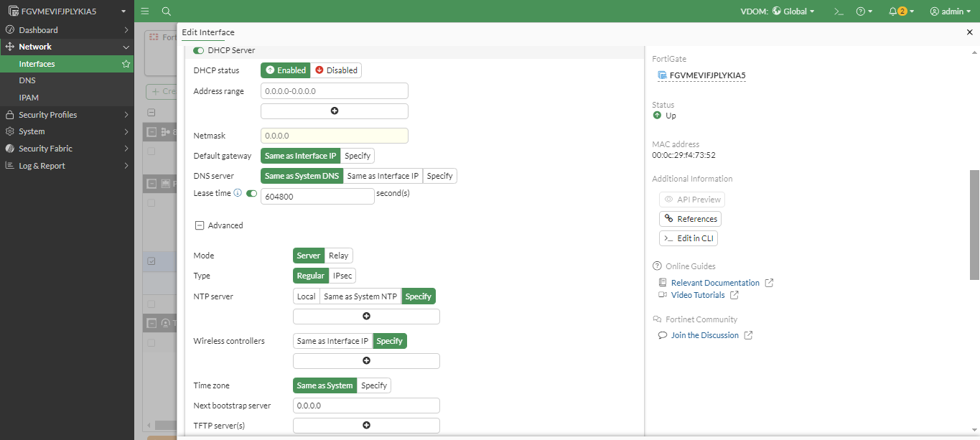Open the CLI console icon in top bar
Viewport: 980px width, 440px height.
[x=838, y=11]
